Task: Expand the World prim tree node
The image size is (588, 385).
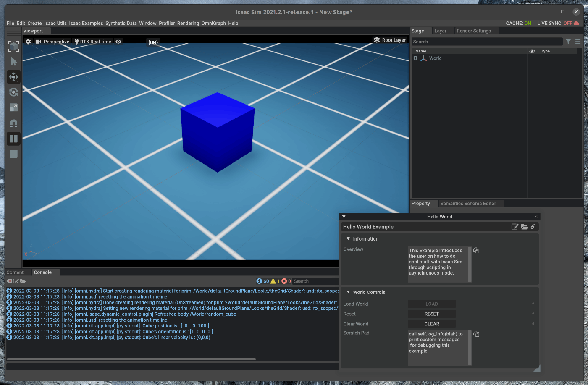Action: click(x=415, y=58)
